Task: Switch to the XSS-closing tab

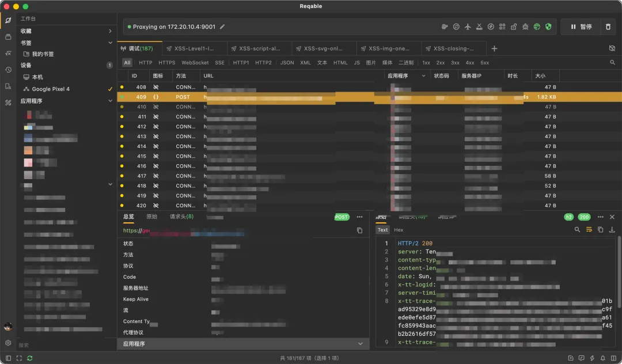Action: click(453, 48)
